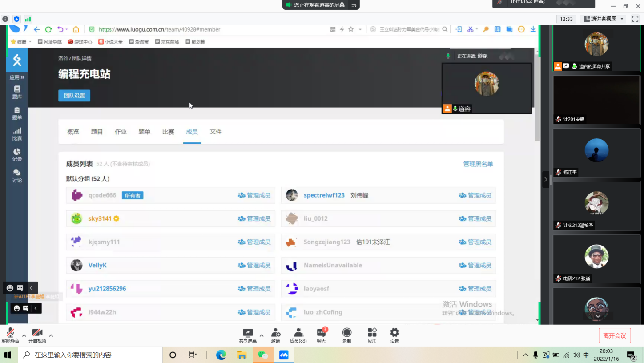644x363 pixels.
Task: Expand video options arrow beside 开启视频
Action: click(51, 335)
